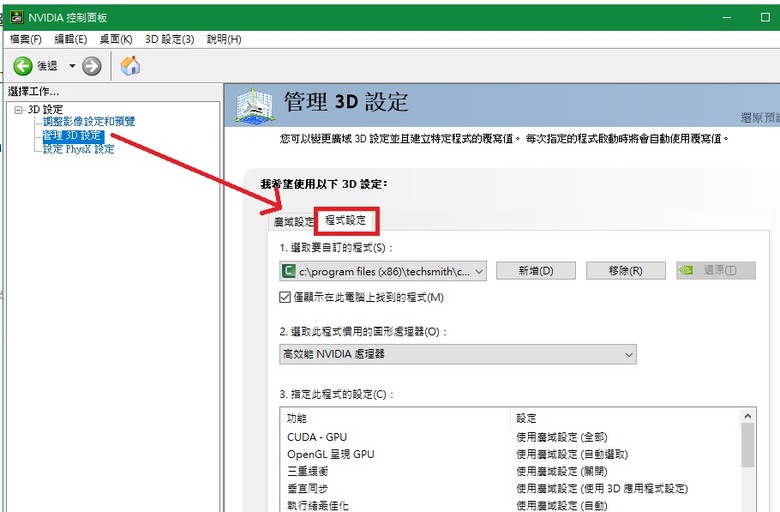Select 管理 3D 設定 in the tree
This screenshot has width=780, height=512.
(x=73, y=135)
